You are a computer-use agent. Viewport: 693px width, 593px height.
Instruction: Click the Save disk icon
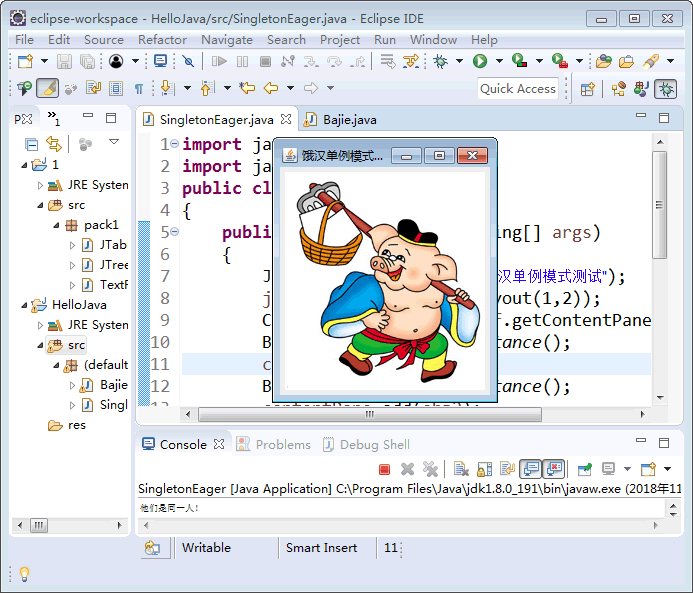[x=64, y=61]
